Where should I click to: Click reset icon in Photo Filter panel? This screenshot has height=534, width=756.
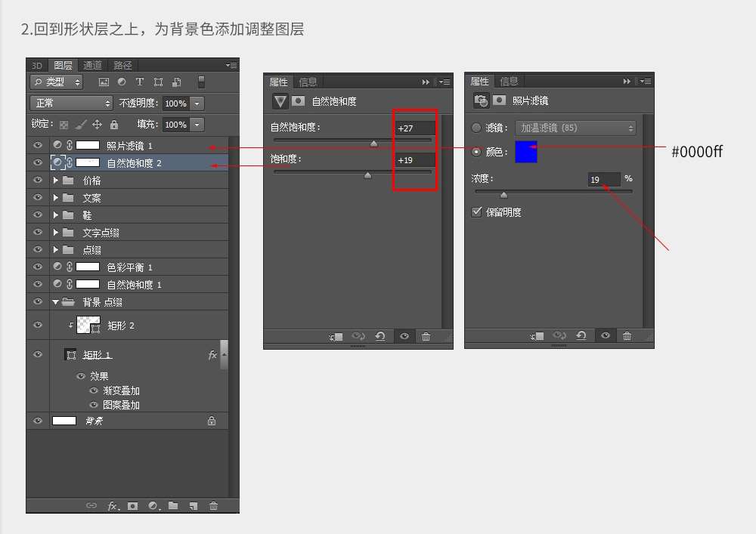point(581,335)
